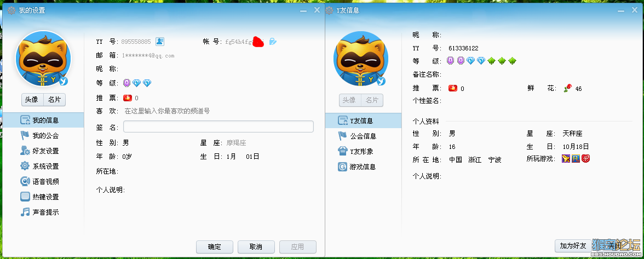644x259 pixels.
Task: Click the 名片 button in 我的设置
Action: (x=55, y=100)
